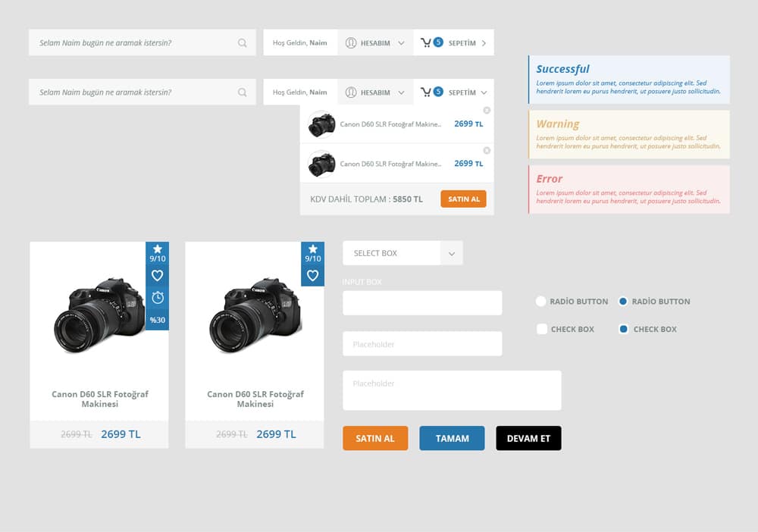Click the Successful alert message
Screen dimensions: 758x532
click(629, 79)
